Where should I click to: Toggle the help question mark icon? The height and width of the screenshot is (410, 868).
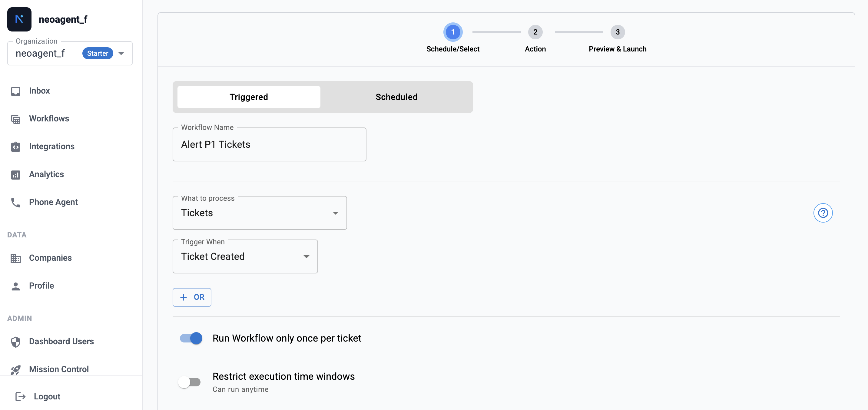pyautogui.click(x=823, y=213)
